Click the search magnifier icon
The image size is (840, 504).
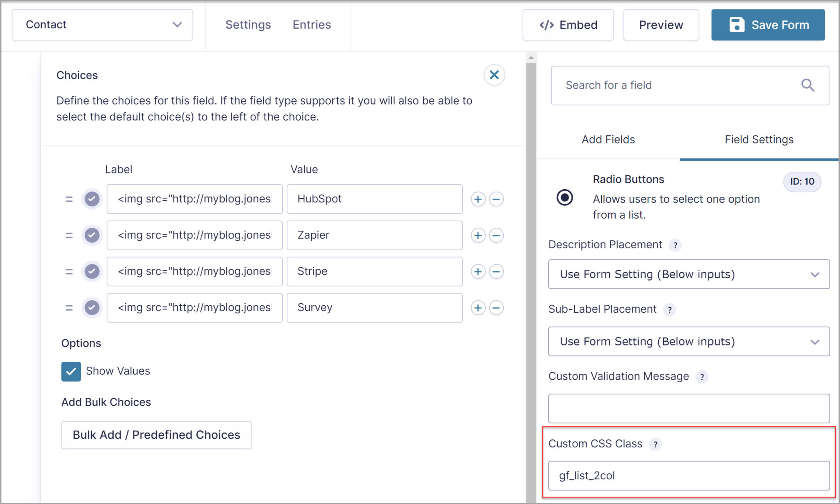[807, 85]
